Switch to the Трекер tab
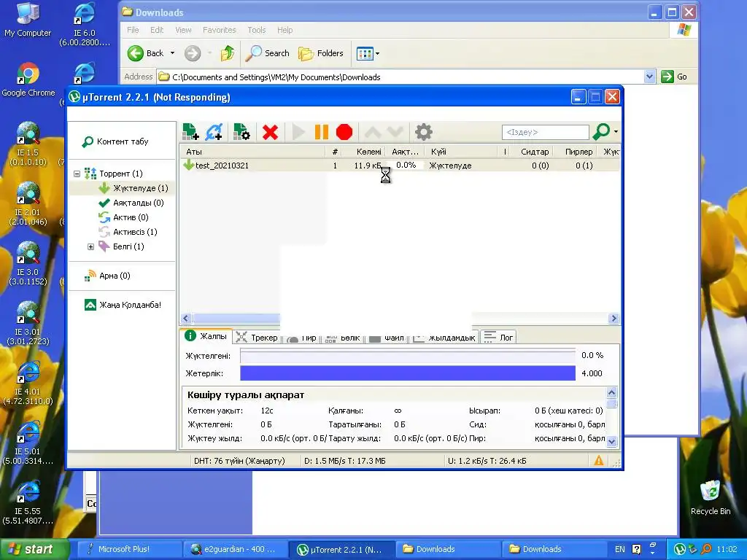The width and height of the screenshot is (747, 560). coord(258,338)
